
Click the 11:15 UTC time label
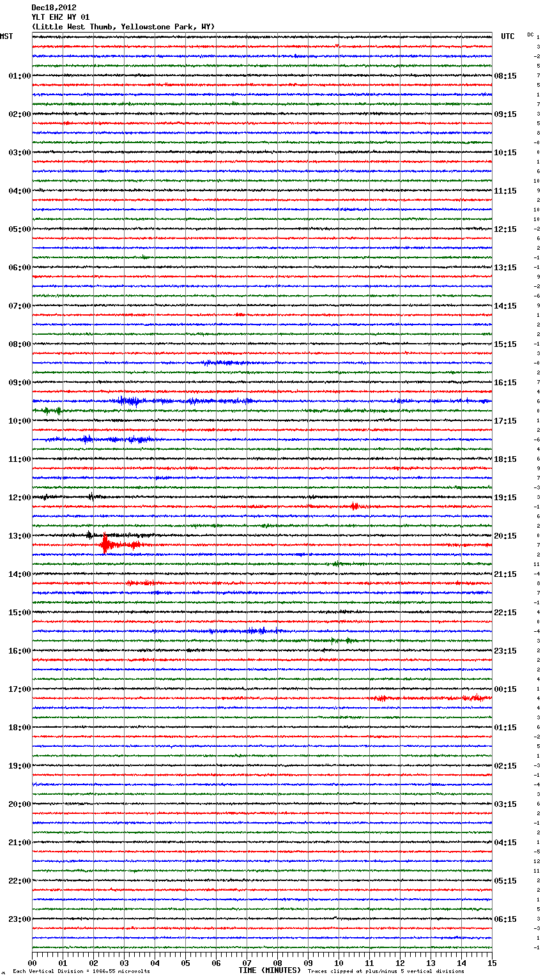505,191
